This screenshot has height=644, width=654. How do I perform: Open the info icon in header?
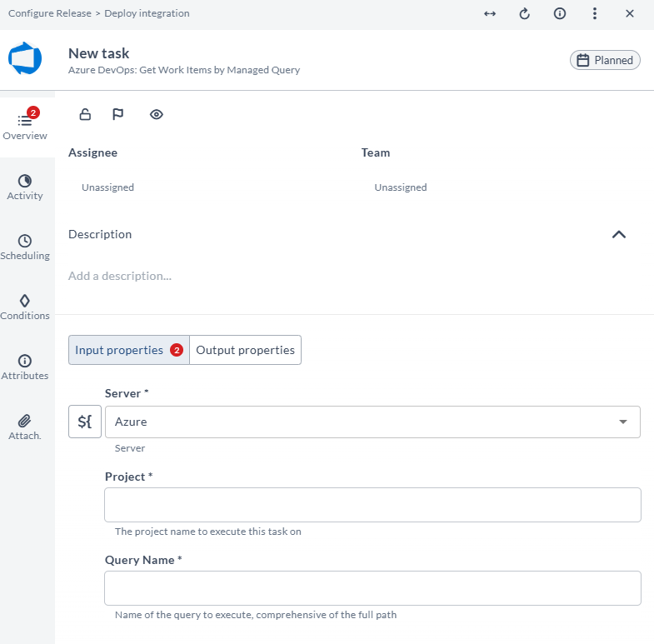tap(560, 14)
